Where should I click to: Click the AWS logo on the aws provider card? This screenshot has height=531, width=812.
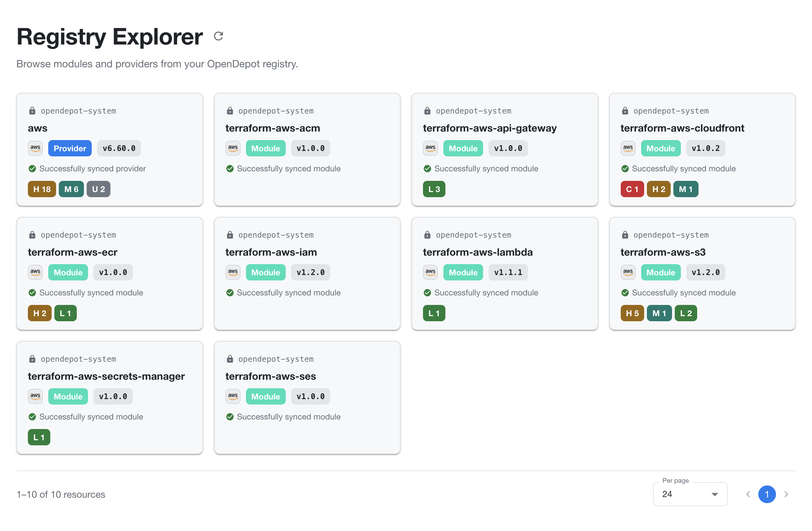click(35, 148)
